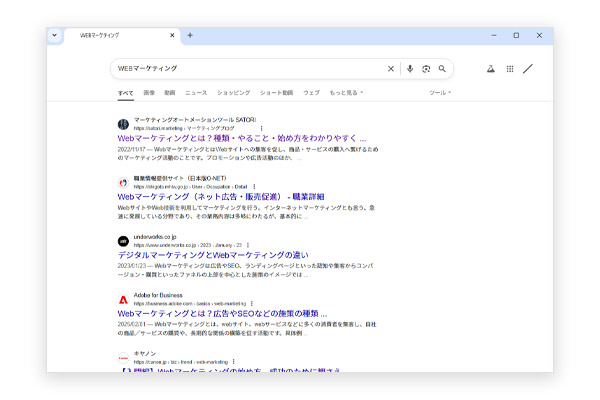The image size is (600, 400).
Task: Expand the もっと見る dropdown
Action: click(x=346, y=93)
